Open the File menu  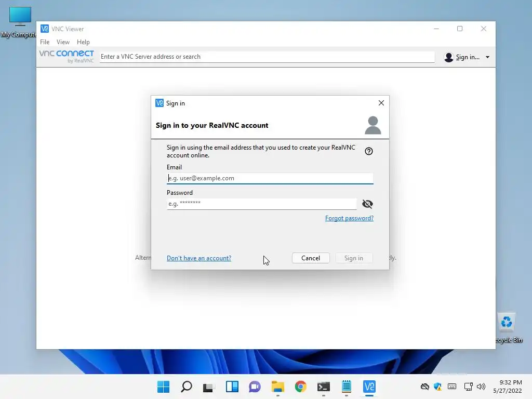click(45, 42)
